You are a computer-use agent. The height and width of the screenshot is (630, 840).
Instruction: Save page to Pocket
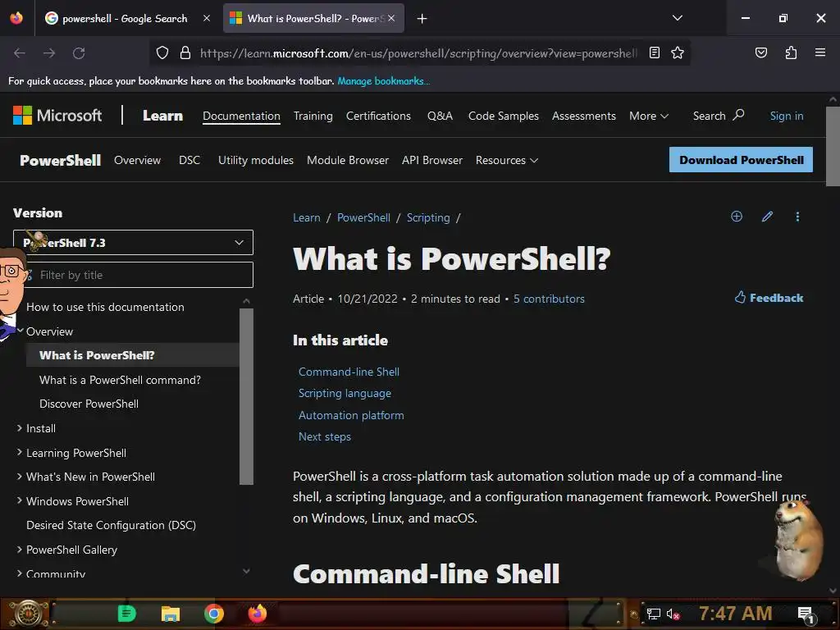tap(760, 52)
